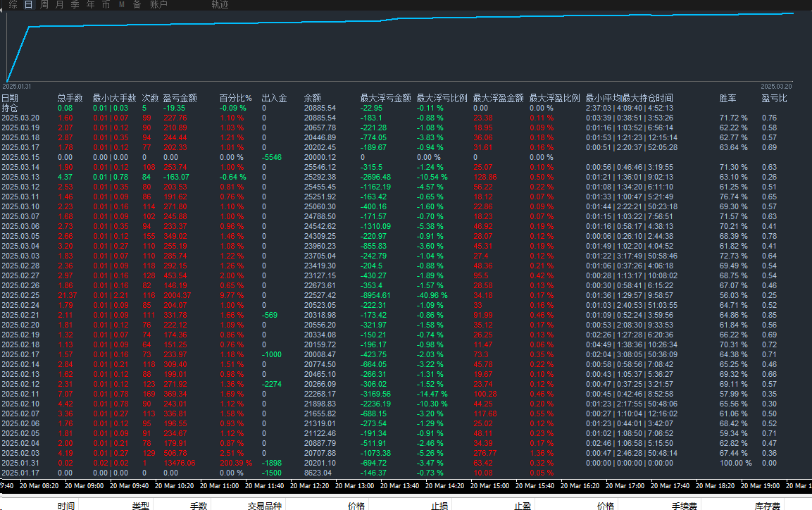Open the 周 weekly tab

(44, 4)
